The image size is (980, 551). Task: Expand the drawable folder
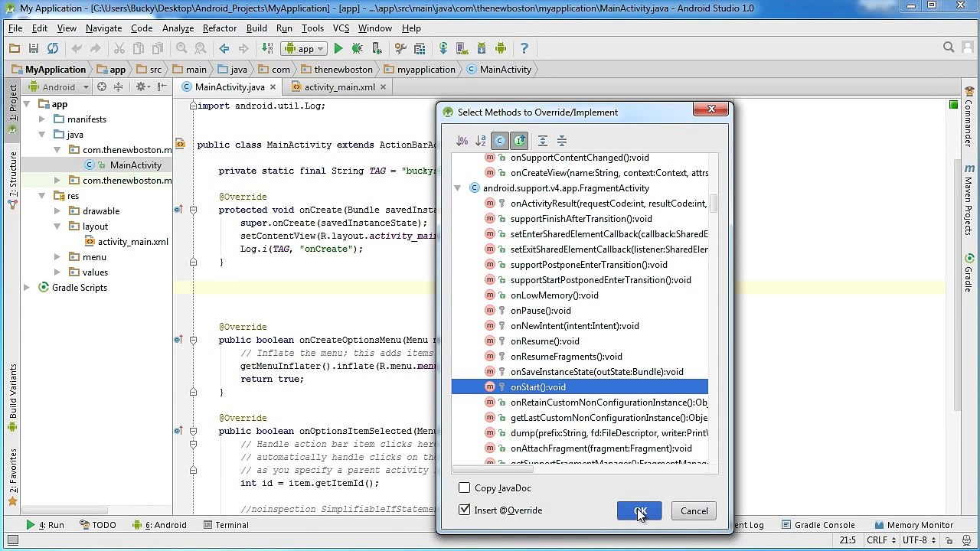(57, 211)
